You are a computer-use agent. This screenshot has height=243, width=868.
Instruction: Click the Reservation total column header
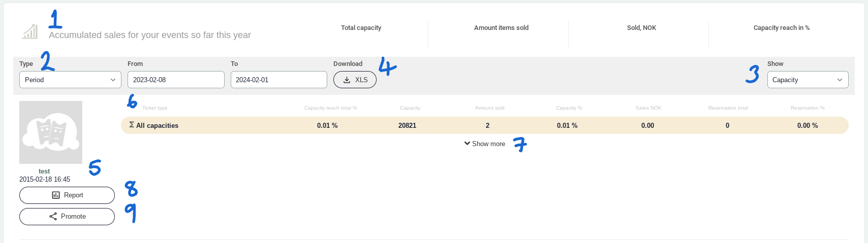(x=728, y=108)
